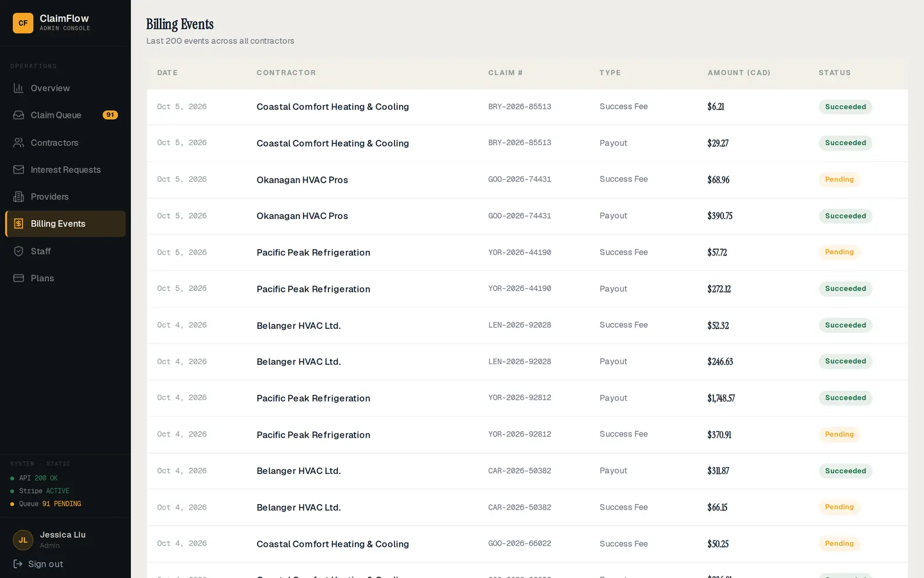Click the Plans card icon
924x578 pixels.
tap(18, 278)
